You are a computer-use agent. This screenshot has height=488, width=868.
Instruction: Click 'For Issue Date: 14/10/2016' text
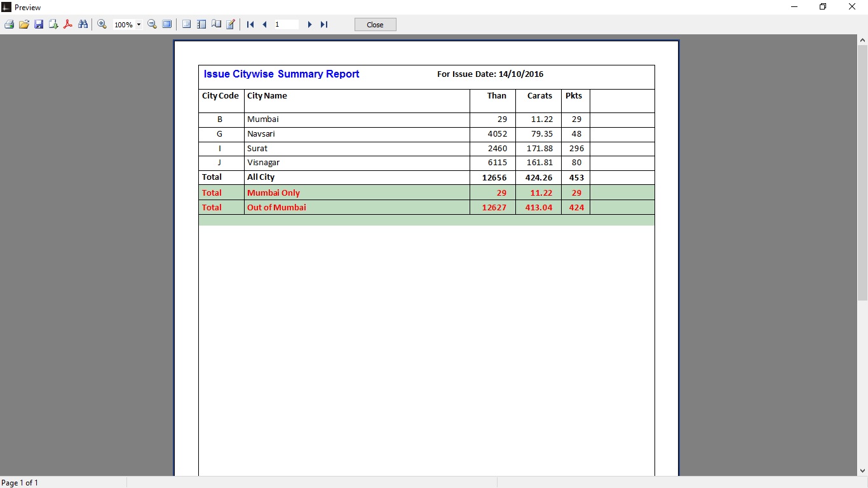(490, 74)
